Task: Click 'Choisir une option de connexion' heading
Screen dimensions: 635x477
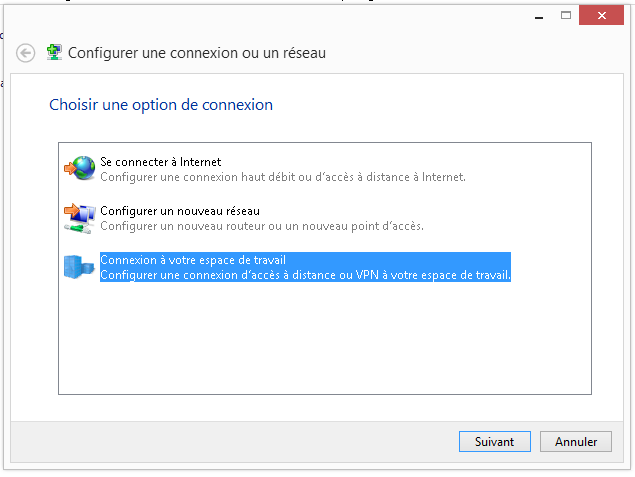Action: tap(161, 105)
